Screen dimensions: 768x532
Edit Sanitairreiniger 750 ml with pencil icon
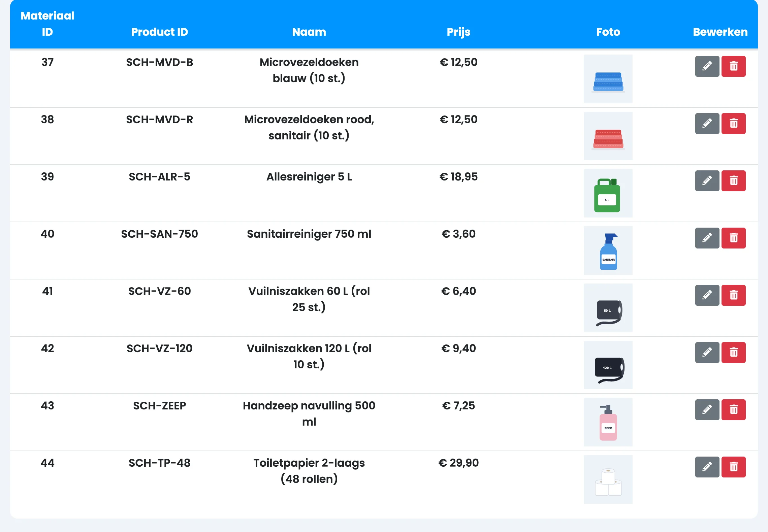pyautogui.click(x=707, y=238)
